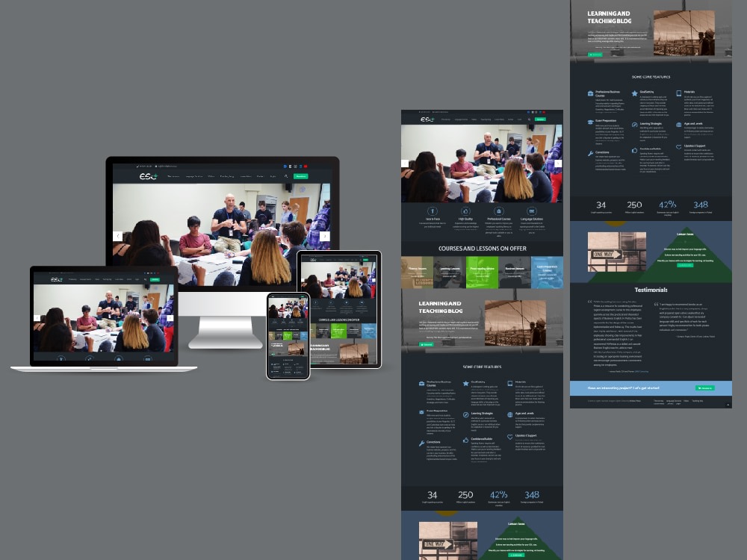Click the Professional Courses circle icon
Image resolution: width=747 pixels, height=560 pixels.
coord(499,211)
